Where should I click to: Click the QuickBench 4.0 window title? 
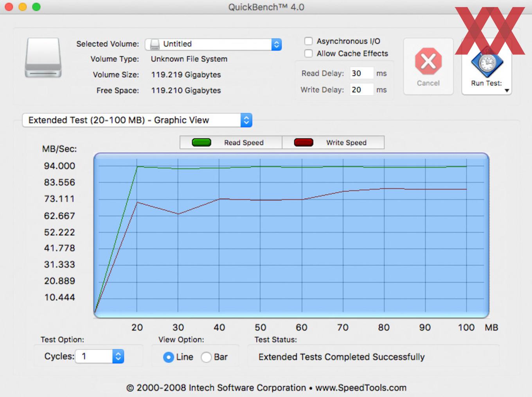[266, 7]
